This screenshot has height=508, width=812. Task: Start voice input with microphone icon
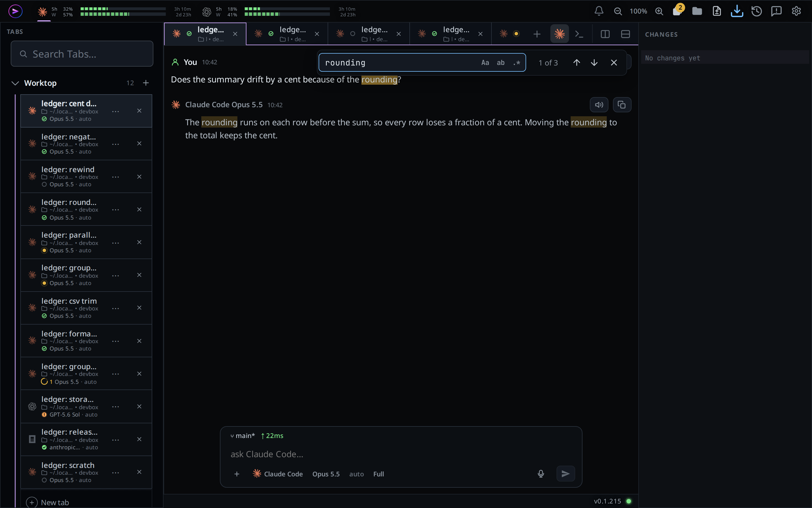[x=540, y=474]
